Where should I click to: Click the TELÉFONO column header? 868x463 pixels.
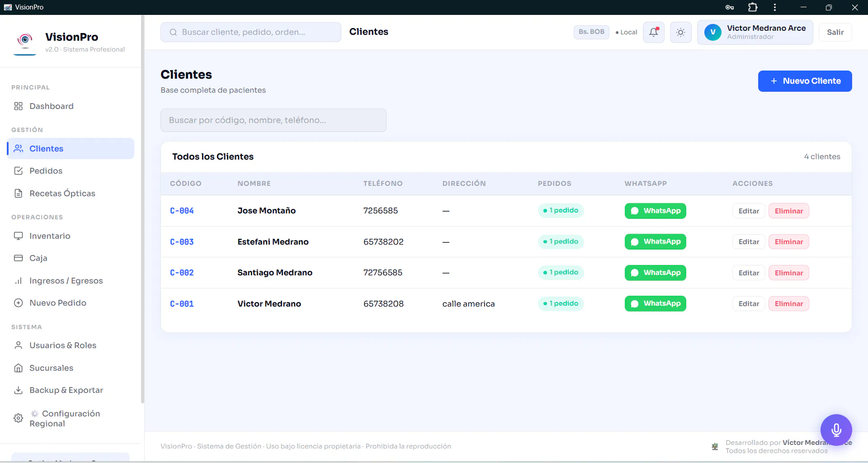[383, 184]
